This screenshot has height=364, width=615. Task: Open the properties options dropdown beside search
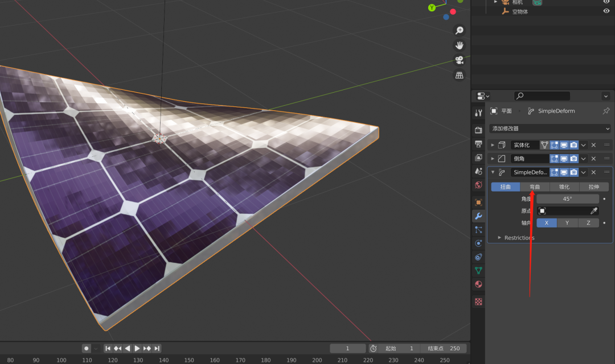tap(605, 96)
